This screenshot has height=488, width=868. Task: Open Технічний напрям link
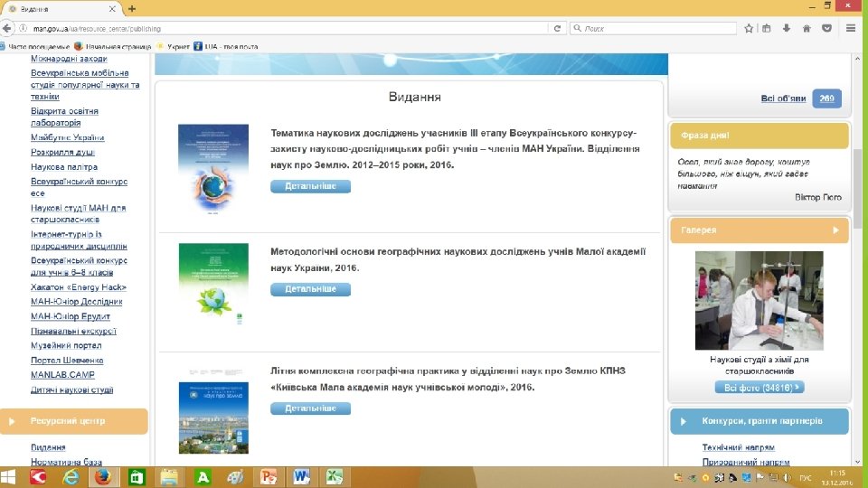pyautogui.click(x=738, y=447)
